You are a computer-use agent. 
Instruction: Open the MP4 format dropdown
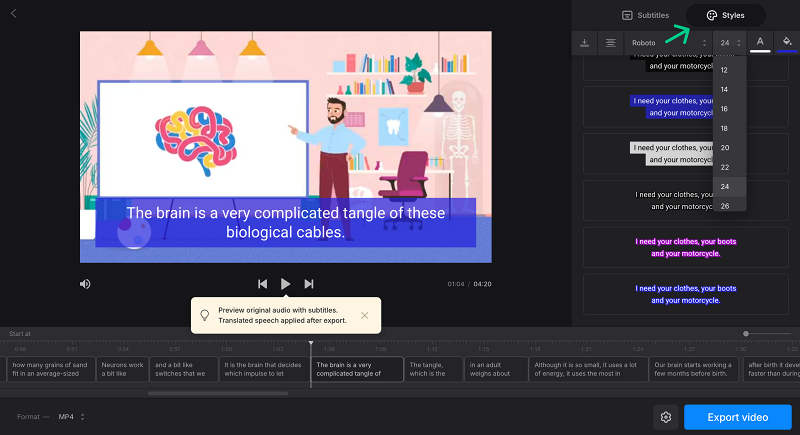[x=71, y=417]
